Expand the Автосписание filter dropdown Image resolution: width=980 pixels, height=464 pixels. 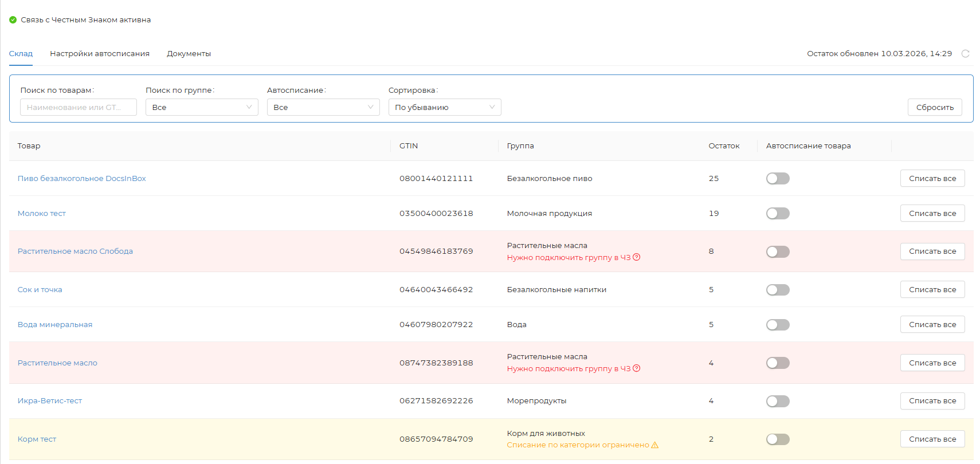[323, 107]
